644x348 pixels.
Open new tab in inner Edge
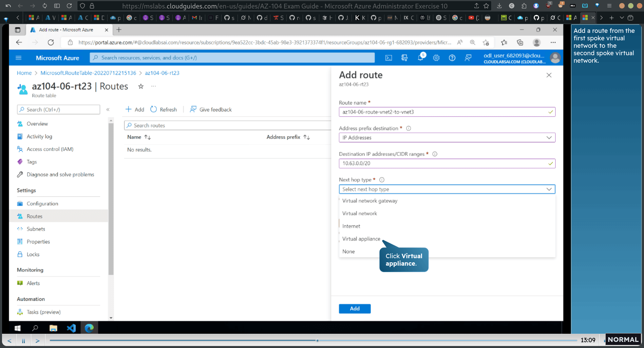click(119, 30)
